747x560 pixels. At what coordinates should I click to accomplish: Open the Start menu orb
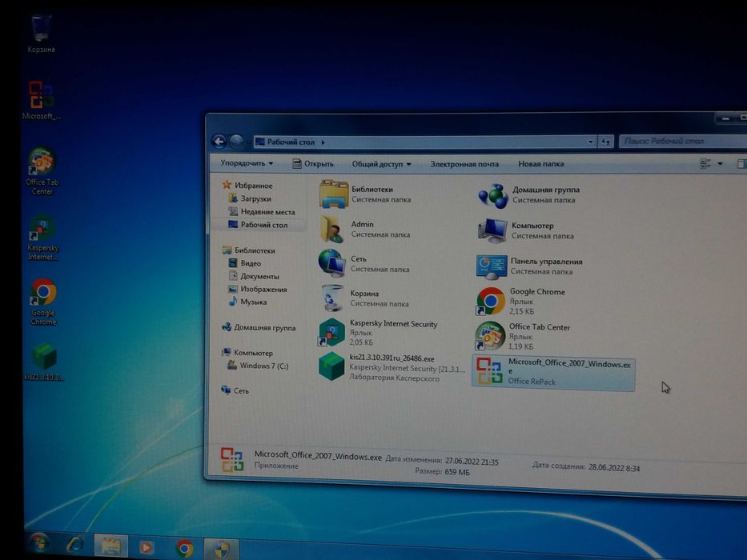[x=39, y=543]
